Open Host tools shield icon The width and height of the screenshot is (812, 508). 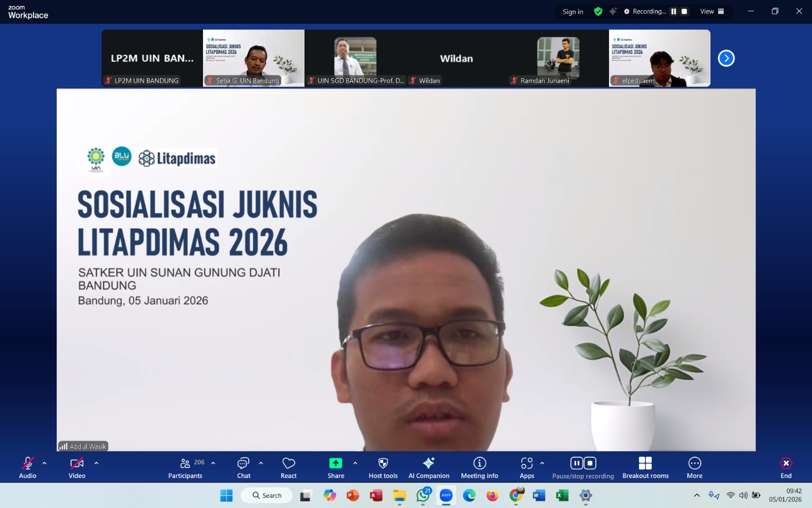[x=383, y=463]
